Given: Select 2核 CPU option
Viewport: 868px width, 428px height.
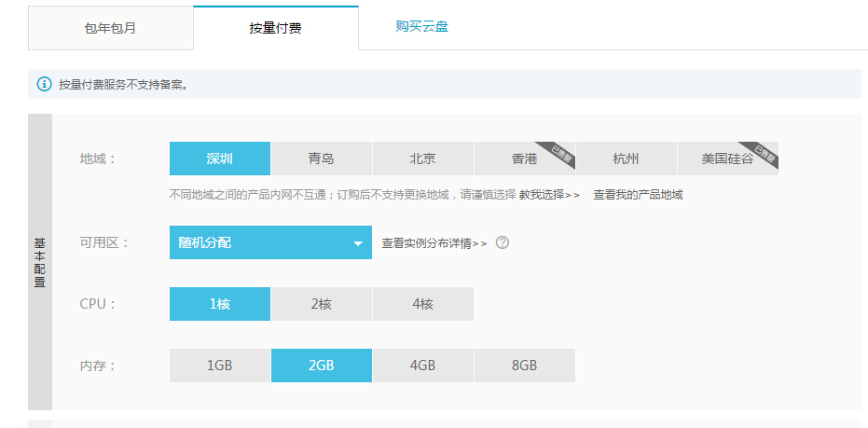Looking at the screenshot, I should coord(321,304).
